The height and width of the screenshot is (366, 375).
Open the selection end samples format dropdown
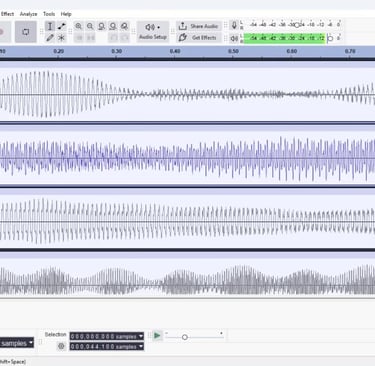point(141,347)
